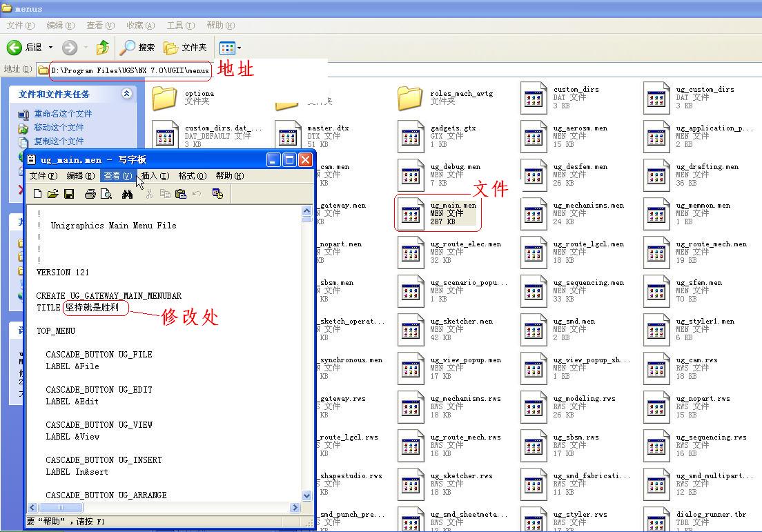This screenshot has height=532, width=762.
Task: Toggle the Folders pane button in Explorer
Action: coord(185,47)
